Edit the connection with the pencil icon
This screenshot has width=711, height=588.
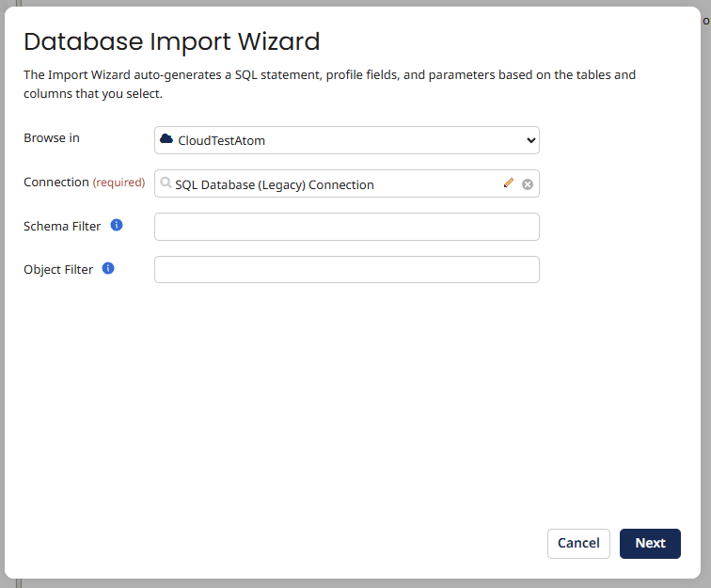click(x=509, y=183)
